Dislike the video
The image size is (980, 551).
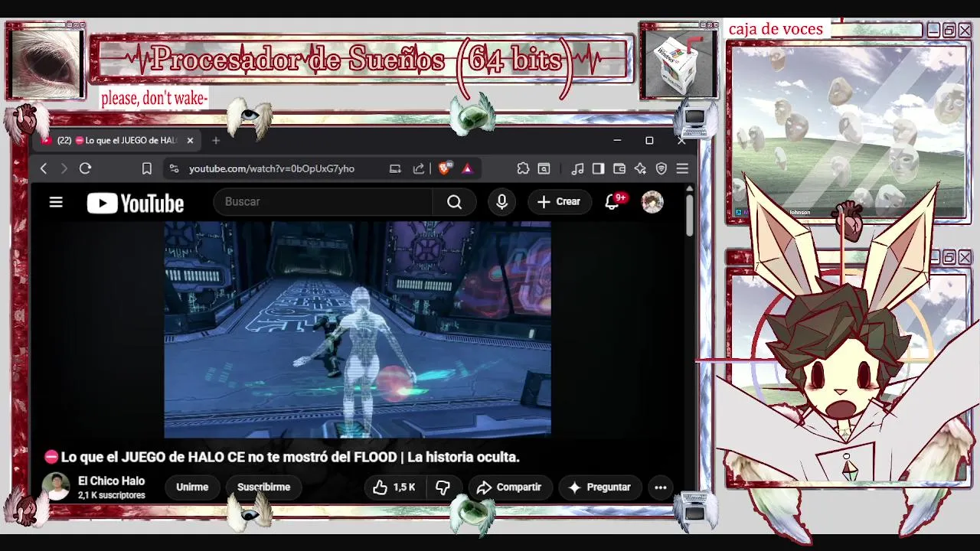click(443, 487)
